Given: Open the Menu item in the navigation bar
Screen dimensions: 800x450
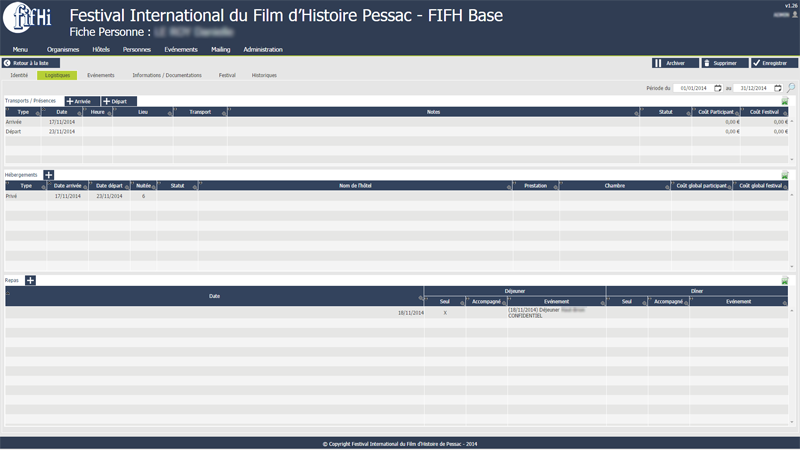Looking at the screenshot, I should tap(20, 49).
